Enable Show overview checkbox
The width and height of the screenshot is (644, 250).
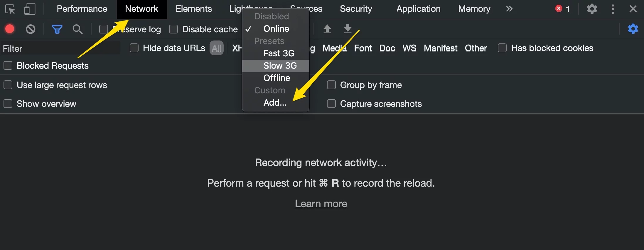(x=8, y=104)
